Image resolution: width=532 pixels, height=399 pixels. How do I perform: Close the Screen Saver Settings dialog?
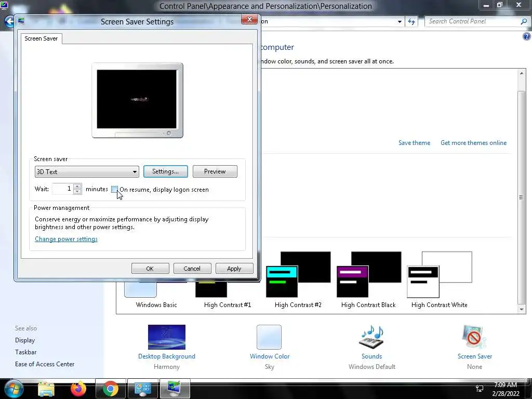[249, 20]
